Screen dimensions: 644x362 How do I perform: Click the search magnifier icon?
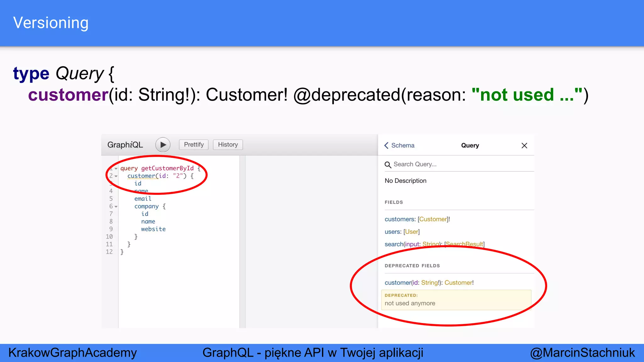388,165
